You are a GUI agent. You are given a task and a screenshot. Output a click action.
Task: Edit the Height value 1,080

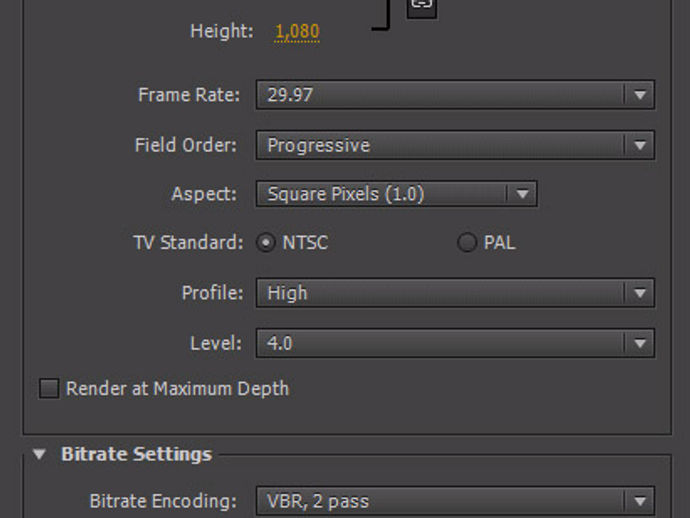click(x=297, y=31)
